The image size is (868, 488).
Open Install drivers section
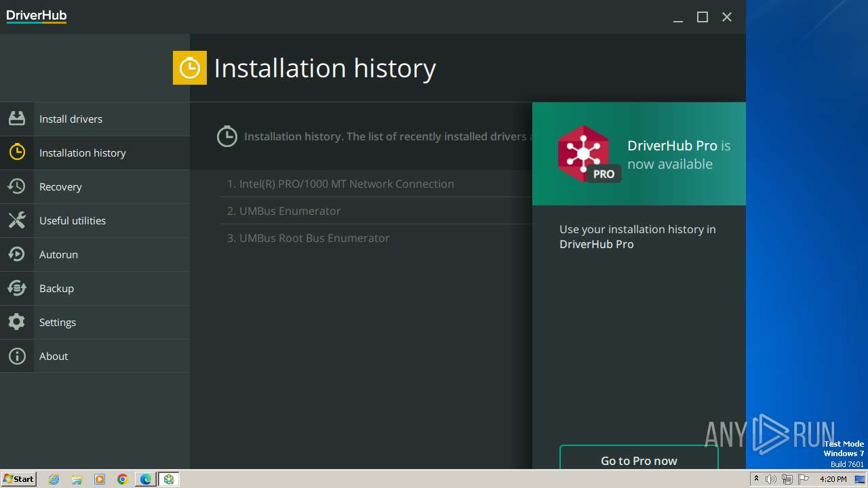pos(95,119)
